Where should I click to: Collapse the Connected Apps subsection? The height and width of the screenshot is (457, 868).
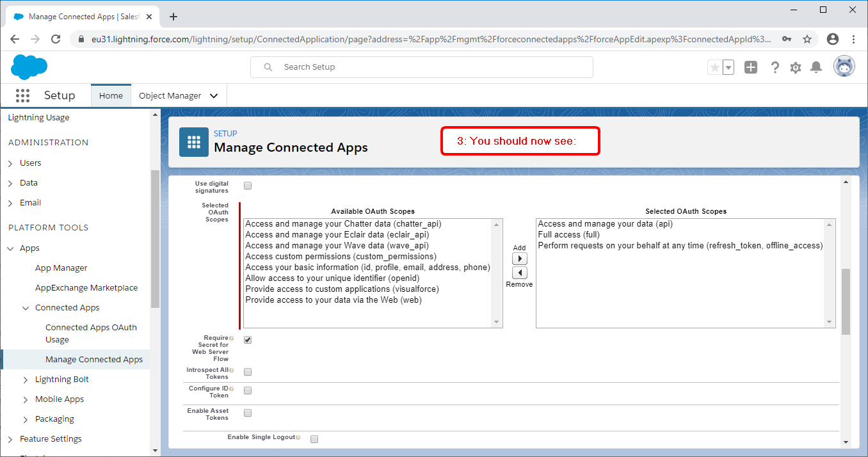point(26,308)
